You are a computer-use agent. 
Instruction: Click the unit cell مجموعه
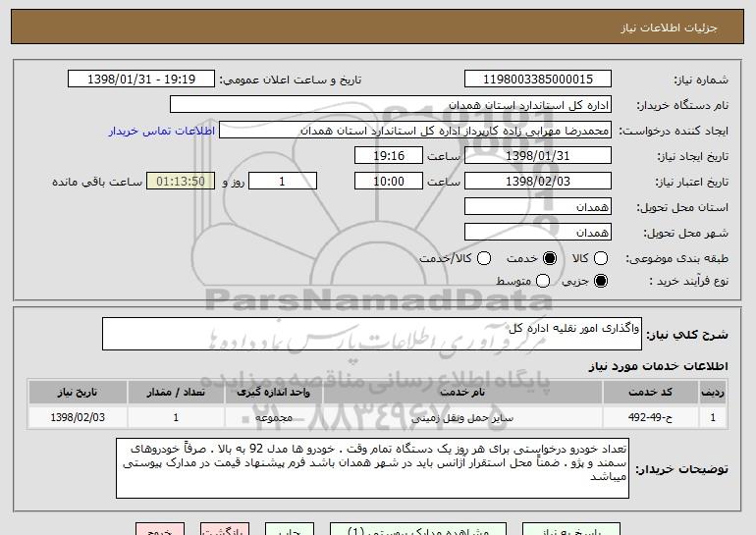coord(273,417)
